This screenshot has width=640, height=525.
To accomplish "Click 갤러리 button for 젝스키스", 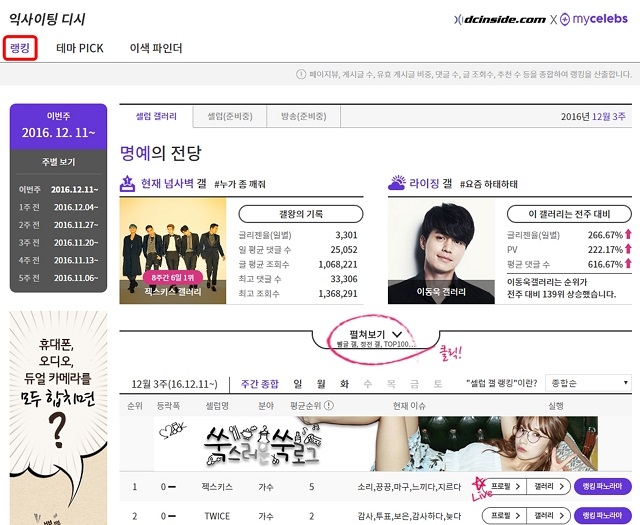I will [x=549, y=486].
